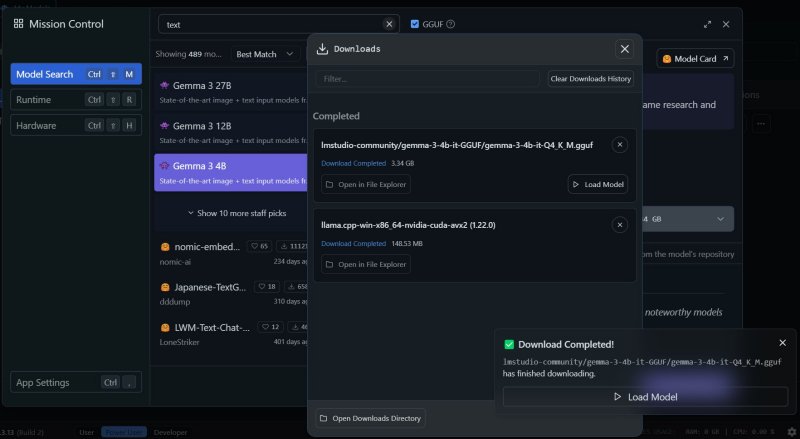Click Clear Downloads History button

coord(590,79)
